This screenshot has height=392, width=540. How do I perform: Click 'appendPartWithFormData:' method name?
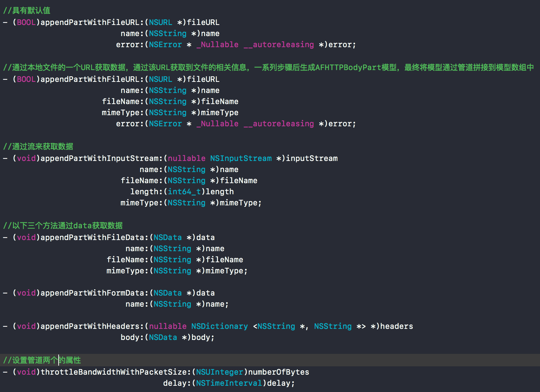(95, 293)
